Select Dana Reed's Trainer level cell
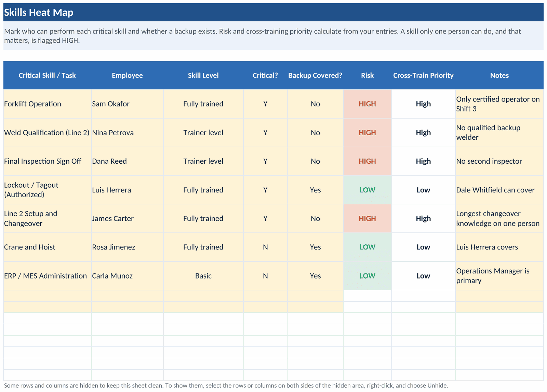547x392 pixels. [203, 161]
